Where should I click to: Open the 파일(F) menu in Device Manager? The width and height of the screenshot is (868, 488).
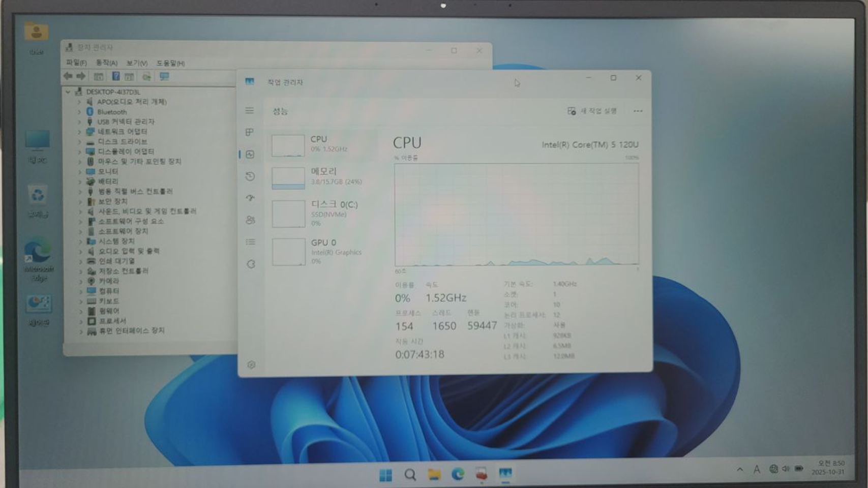pyautogui.click(x=76, y=63)
